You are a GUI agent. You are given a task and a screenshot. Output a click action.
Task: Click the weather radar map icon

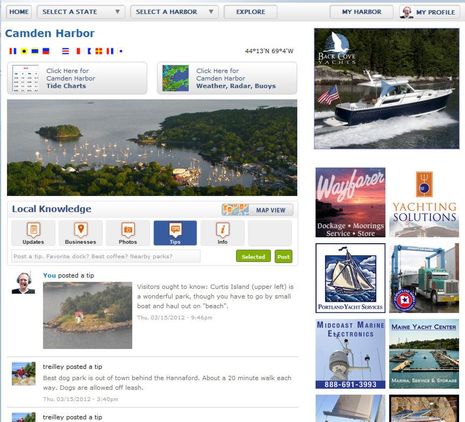tap(175, 78)
